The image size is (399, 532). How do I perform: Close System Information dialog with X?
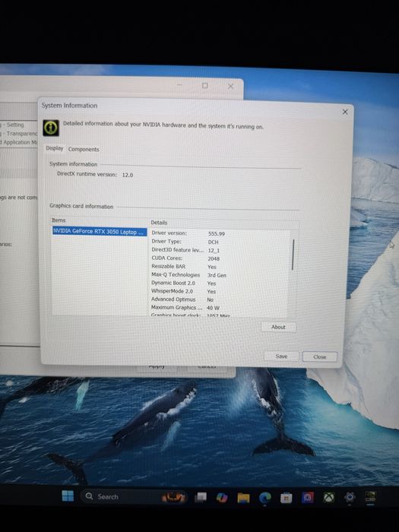(x=345, y=112)
